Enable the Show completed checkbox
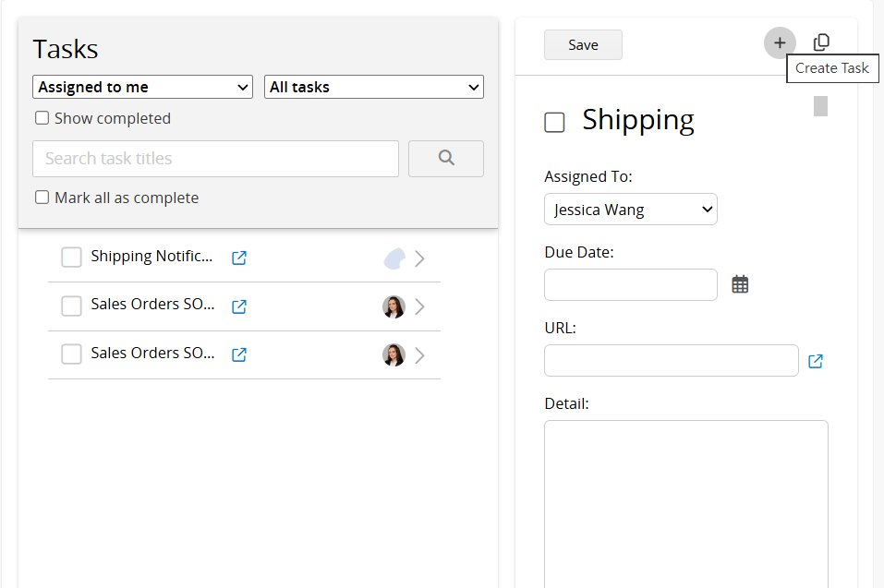Image resolution: width=884 pixels, height=588 pixels. click(x=42, y=118)
